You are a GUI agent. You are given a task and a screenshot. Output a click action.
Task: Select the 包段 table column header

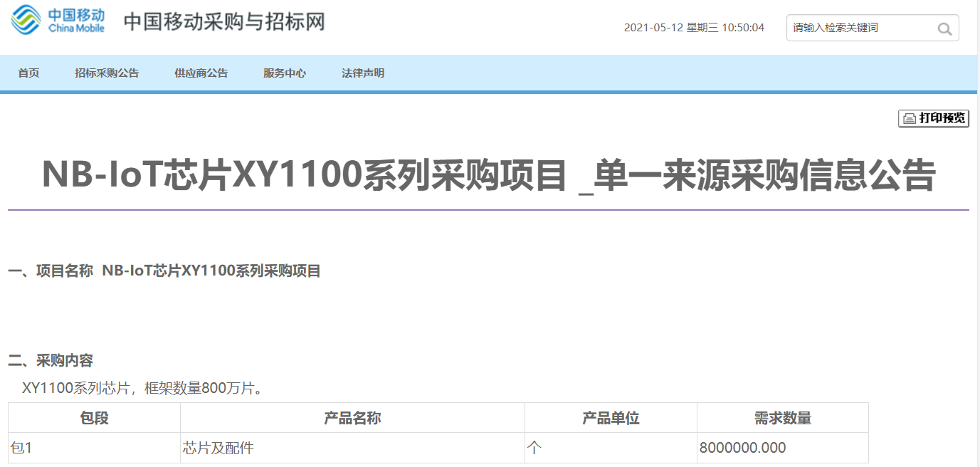point(93,417)
